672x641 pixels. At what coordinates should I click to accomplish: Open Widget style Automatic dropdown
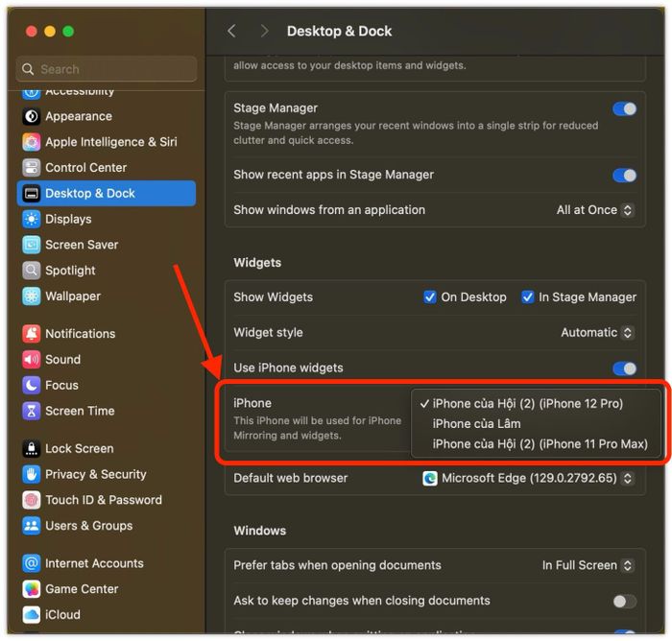[x=597, y=333]
